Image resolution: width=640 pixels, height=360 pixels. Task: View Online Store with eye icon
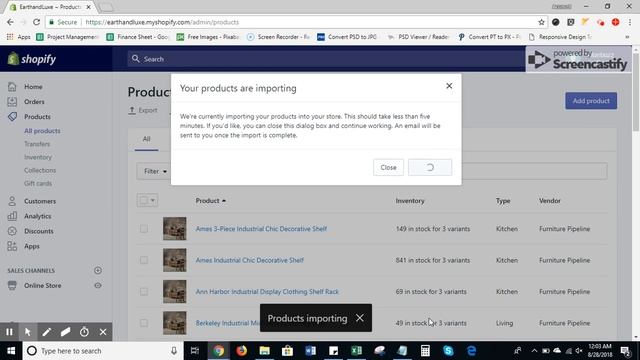tap(98, 285)
